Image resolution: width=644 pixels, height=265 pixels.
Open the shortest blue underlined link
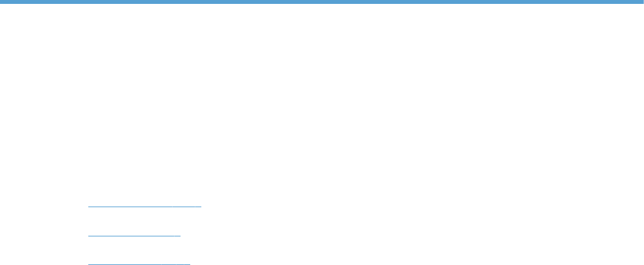pyautogui.click(x=134, y=235)
